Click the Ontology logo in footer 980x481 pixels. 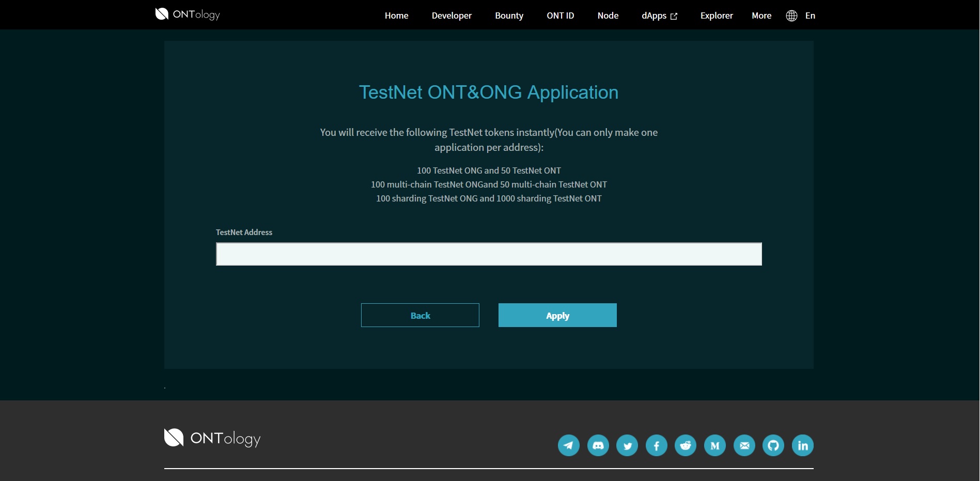click(212, 438)
